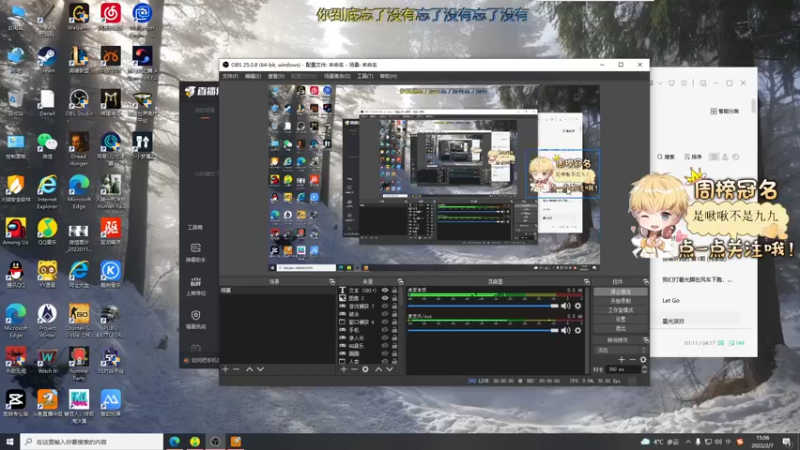The image size is (800, 450).
Task: Click the Stop Streaming button
Action: pyautogui.click(x=620, y=292)
